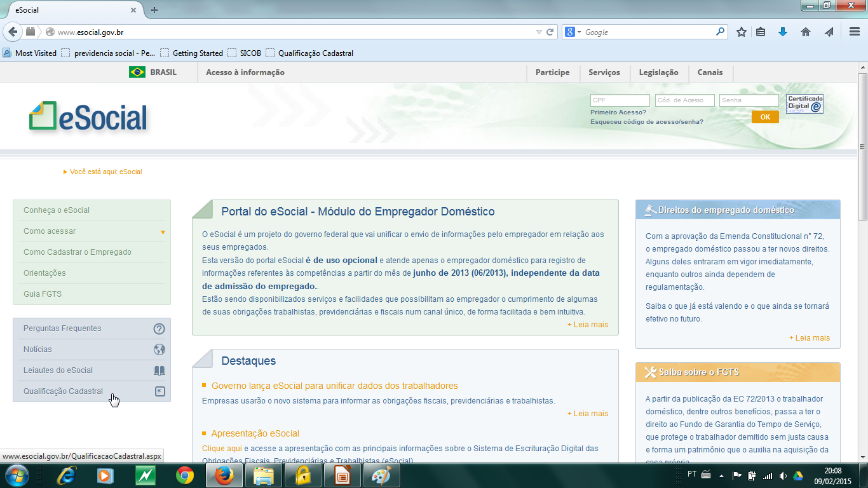Screen dimensions: 868x488
Task: Open Internet Explorer from the taskbar
Action: pos(65,475)
